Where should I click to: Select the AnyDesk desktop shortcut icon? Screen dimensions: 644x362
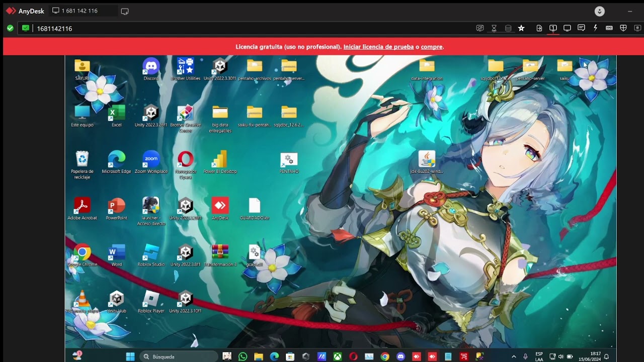click(220, 209)
